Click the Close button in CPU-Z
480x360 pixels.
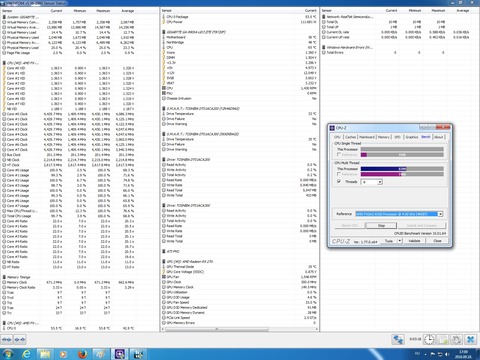(x=438, y=241)
